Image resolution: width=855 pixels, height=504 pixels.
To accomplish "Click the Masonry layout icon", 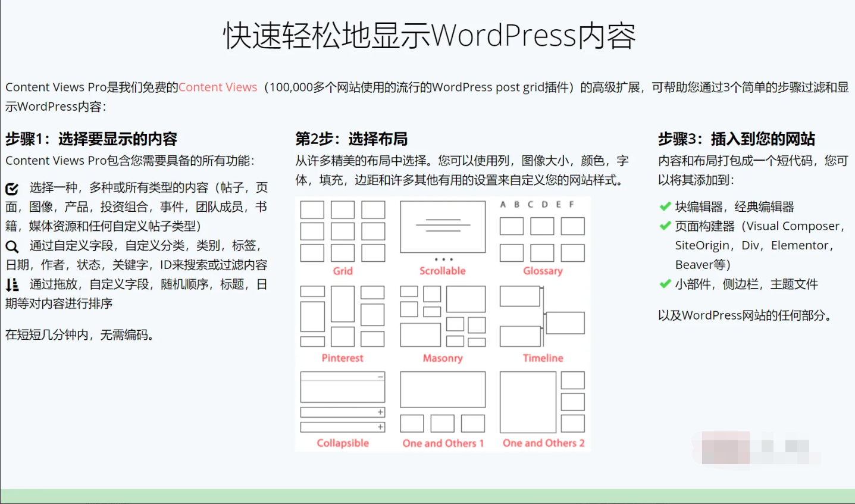I will pos(443,316).
